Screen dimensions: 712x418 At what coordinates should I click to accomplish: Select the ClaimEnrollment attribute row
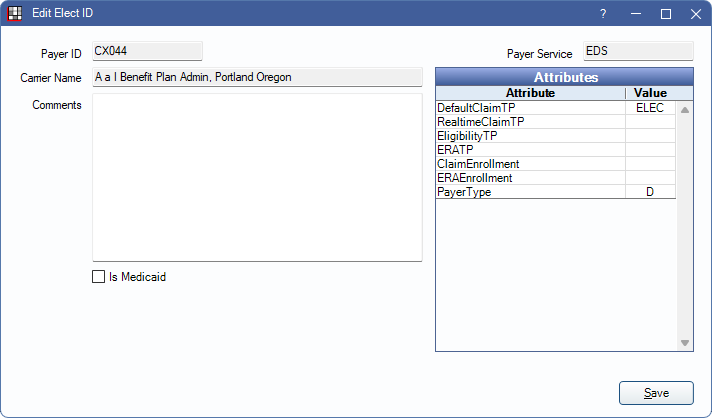point(530,164)
